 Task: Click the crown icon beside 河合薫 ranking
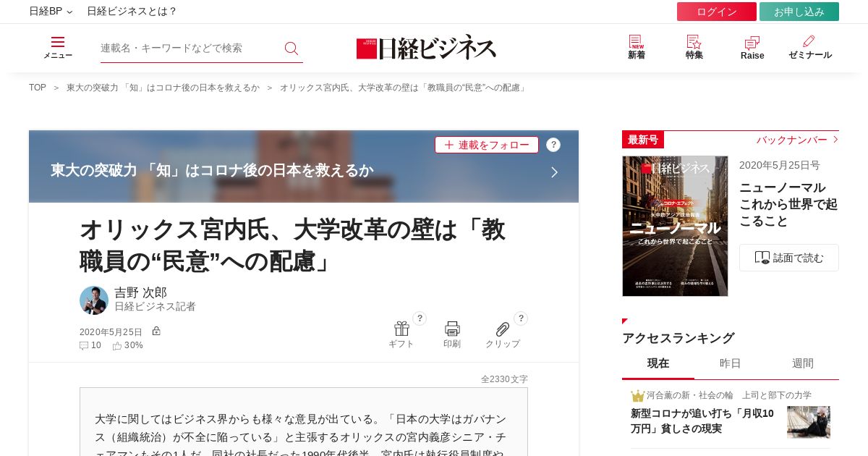point(637,396)
